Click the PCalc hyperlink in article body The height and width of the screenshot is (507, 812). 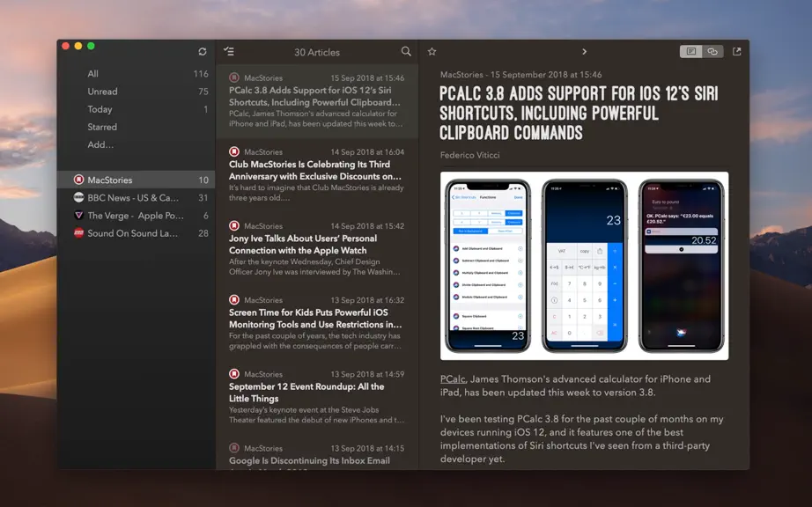point(453,379)
